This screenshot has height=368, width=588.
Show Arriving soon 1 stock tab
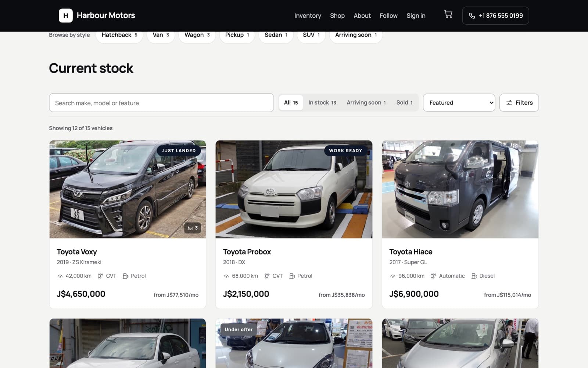click(366, 103)
